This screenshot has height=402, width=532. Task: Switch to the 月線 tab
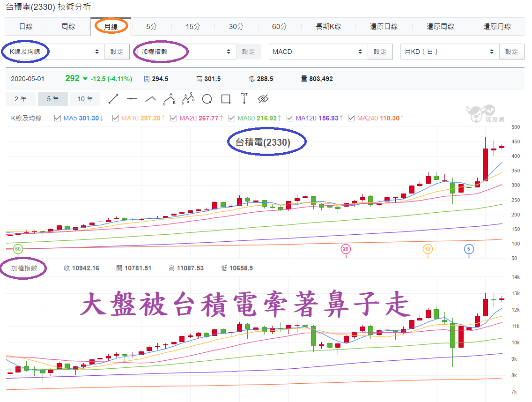(111, 27)
